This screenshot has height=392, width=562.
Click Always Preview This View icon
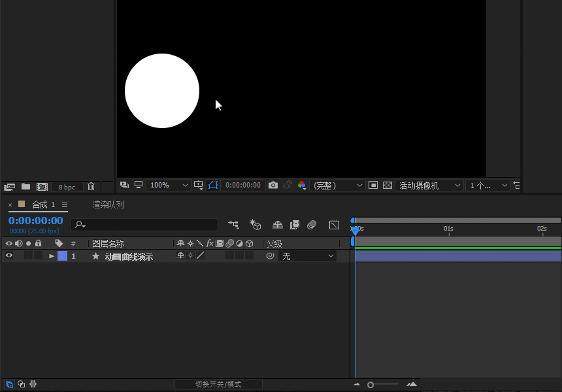point(124,185)
